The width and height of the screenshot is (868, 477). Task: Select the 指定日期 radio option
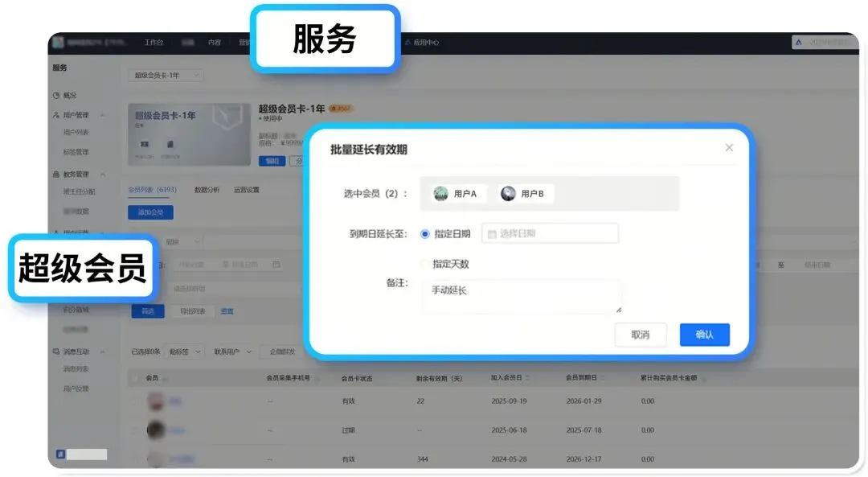pyautogui.click(x=425, y=234)
